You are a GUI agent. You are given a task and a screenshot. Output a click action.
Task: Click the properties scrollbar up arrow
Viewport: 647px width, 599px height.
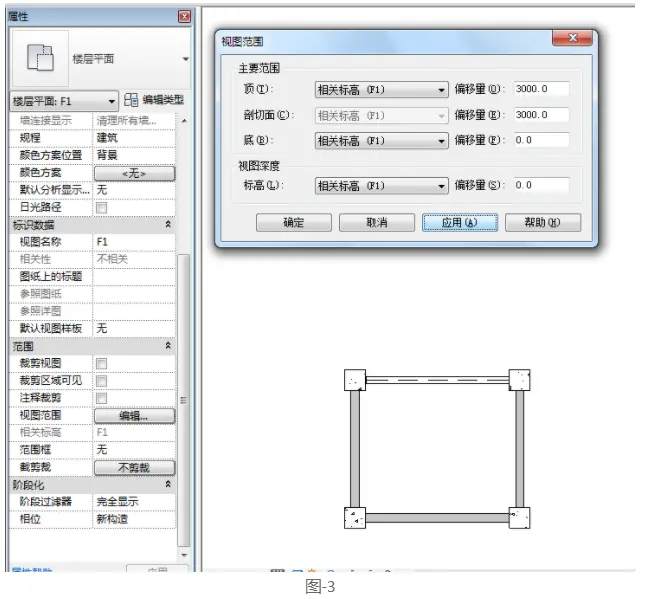(x=184, y=121)
